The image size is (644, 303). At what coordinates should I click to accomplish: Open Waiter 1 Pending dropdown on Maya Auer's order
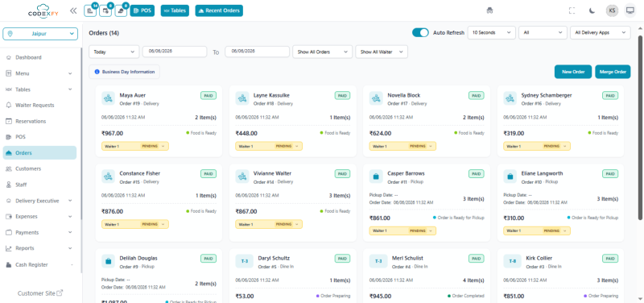point(134,146)
